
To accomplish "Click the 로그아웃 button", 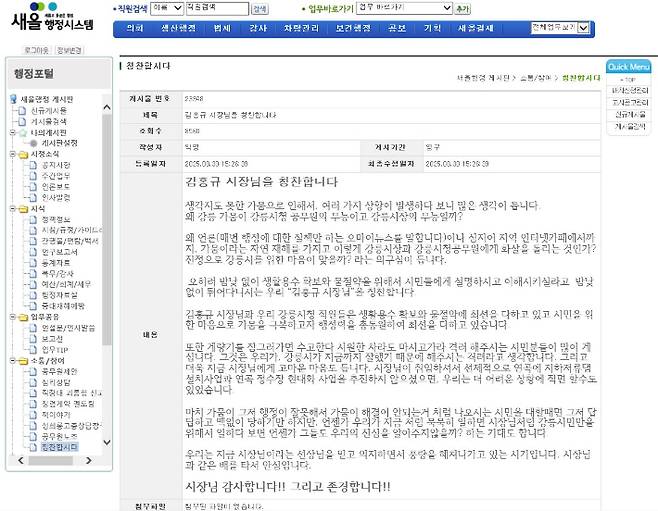I will point(36,50).
